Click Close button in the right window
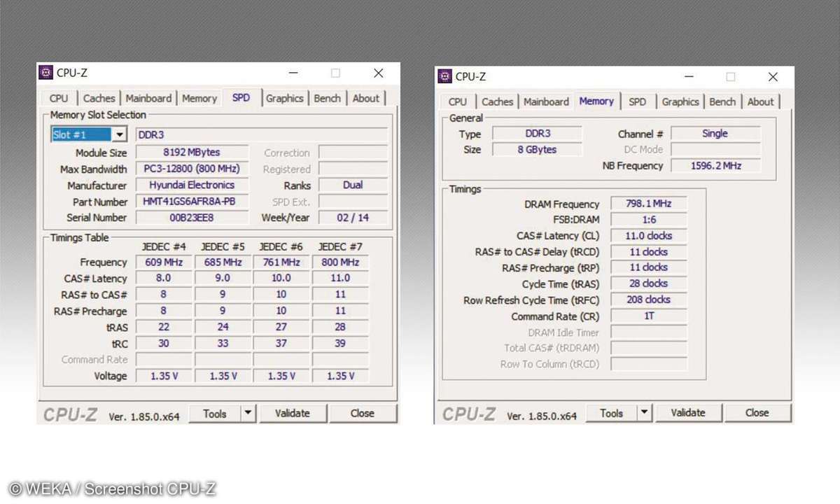 (757, 413)
